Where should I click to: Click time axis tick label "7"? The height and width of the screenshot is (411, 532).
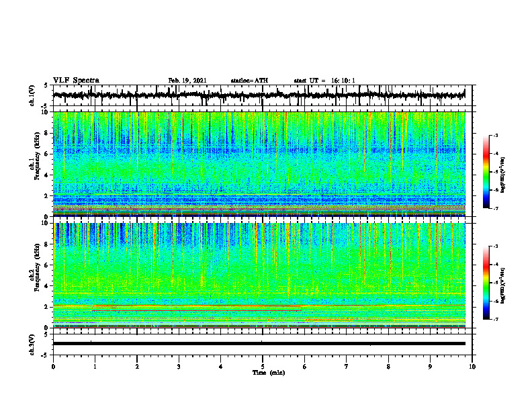[x=347, y=367]
